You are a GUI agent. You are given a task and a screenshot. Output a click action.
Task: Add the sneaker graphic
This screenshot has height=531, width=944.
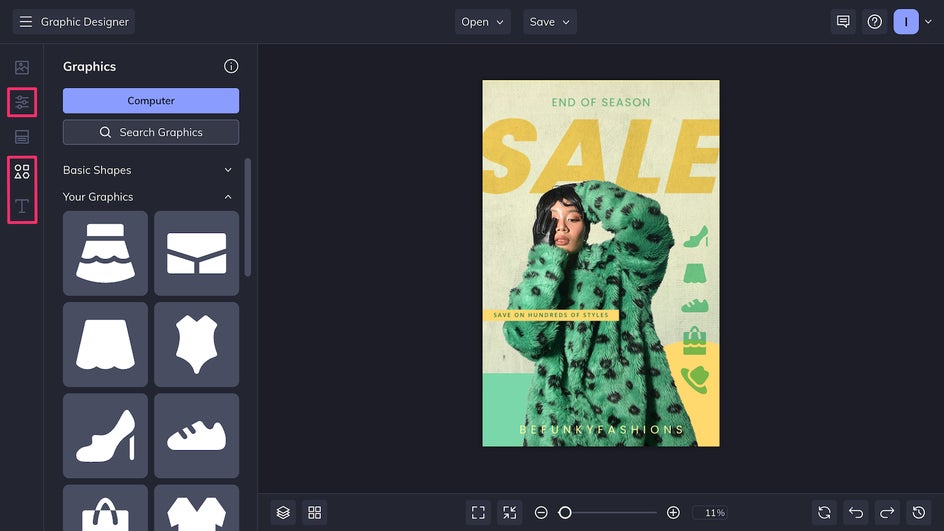196,436
